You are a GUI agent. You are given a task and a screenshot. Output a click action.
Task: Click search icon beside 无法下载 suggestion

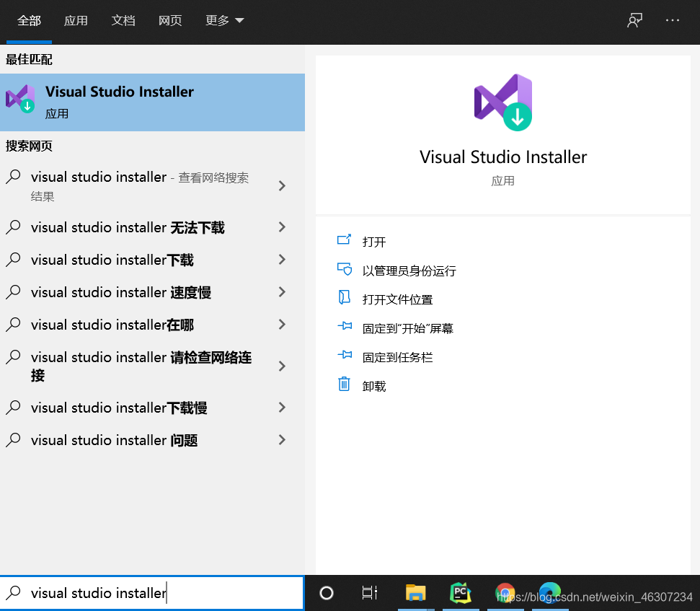pyautogui.click(x=13, y=227)
